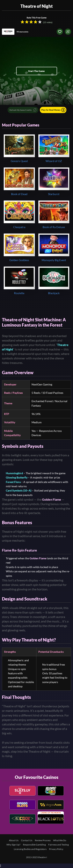Visit the Black Lotus casino logo

50,818
